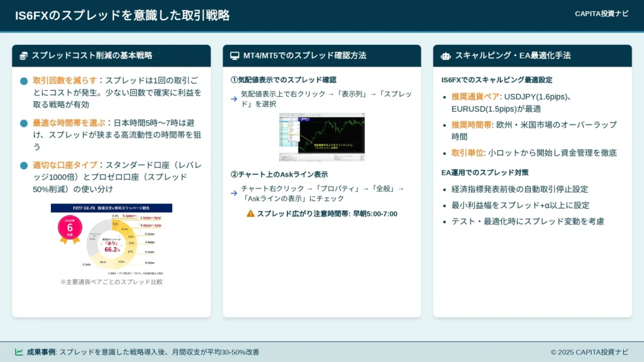Click the bullet 経済指標発表前後の自動取引停止設定
This screenshot has height=362, width=644.
coord(520,189)
